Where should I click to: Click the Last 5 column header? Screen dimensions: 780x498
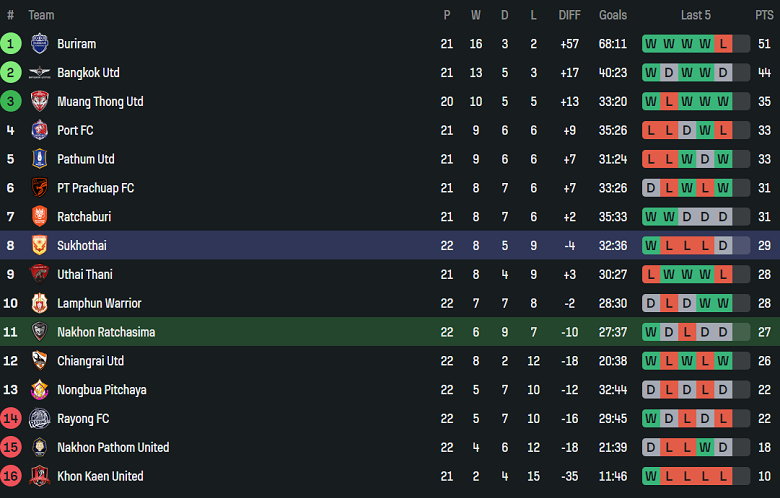(x=696, y=15)
